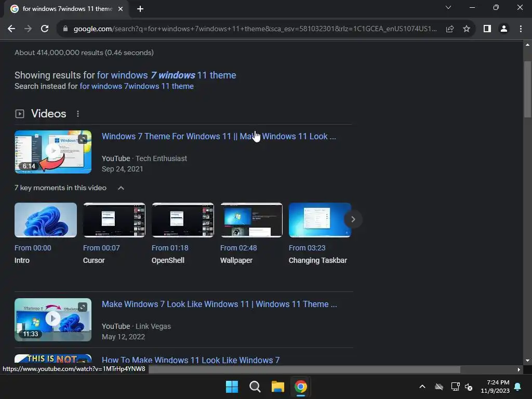Viewport: 532px width, 399px height.
Task: Jump to 'From 01:18' timestamp
Action: click(170, 248)
